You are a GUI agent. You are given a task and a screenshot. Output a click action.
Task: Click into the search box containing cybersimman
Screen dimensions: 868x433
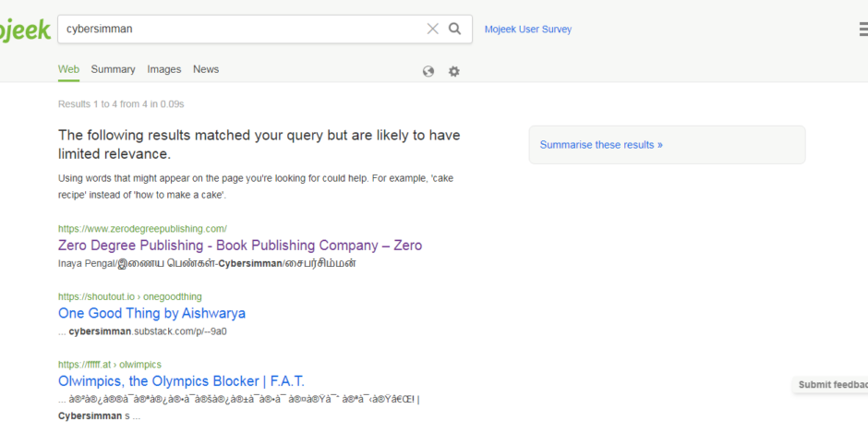click(240, 29)
